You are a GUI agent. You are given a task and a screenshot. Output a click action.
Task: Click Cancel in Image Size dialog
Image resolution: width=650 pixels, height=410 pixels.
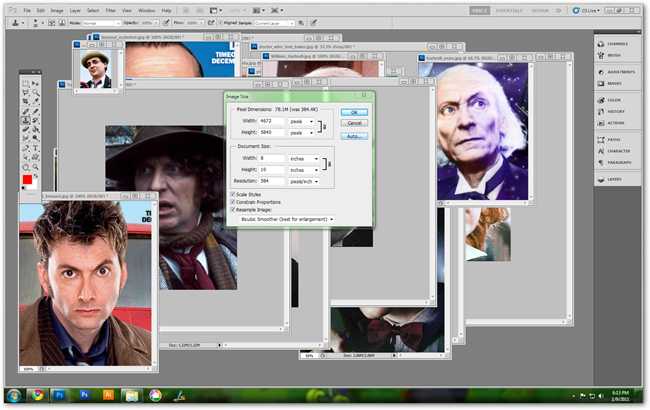click(354, 123)
